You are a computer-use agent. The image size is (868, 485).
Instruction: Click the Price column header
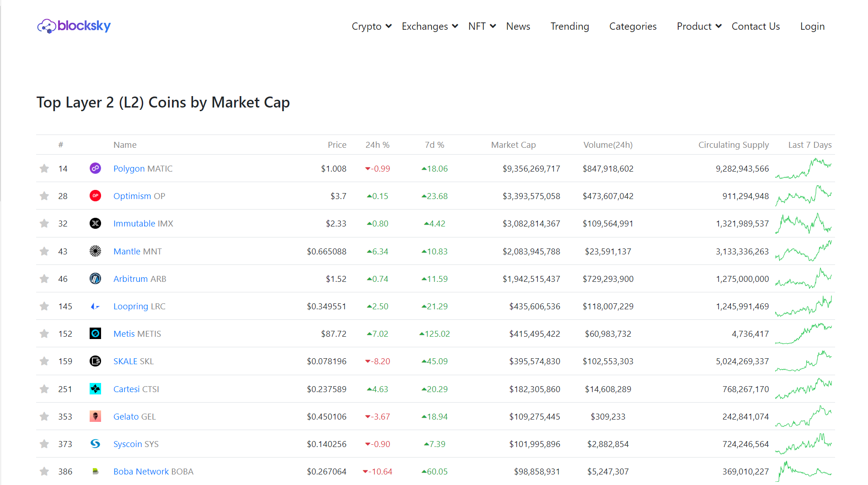click(337, 145)
